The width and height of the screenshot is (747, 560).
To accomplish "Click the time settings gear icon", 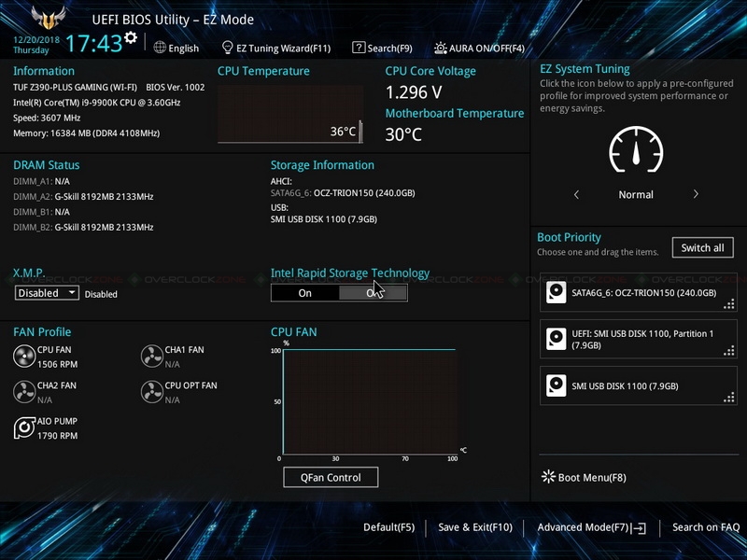I will 131,37.
